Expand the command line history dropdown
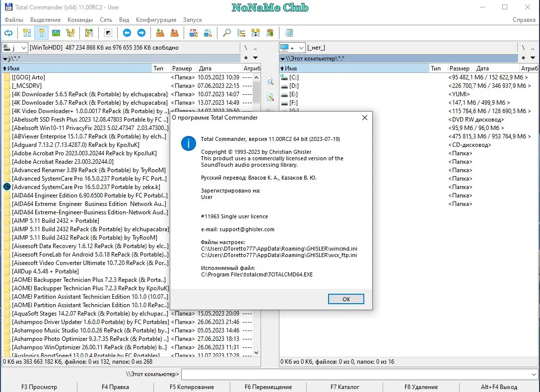This screenshot has width=540, height=392. (x=534, y=374)
